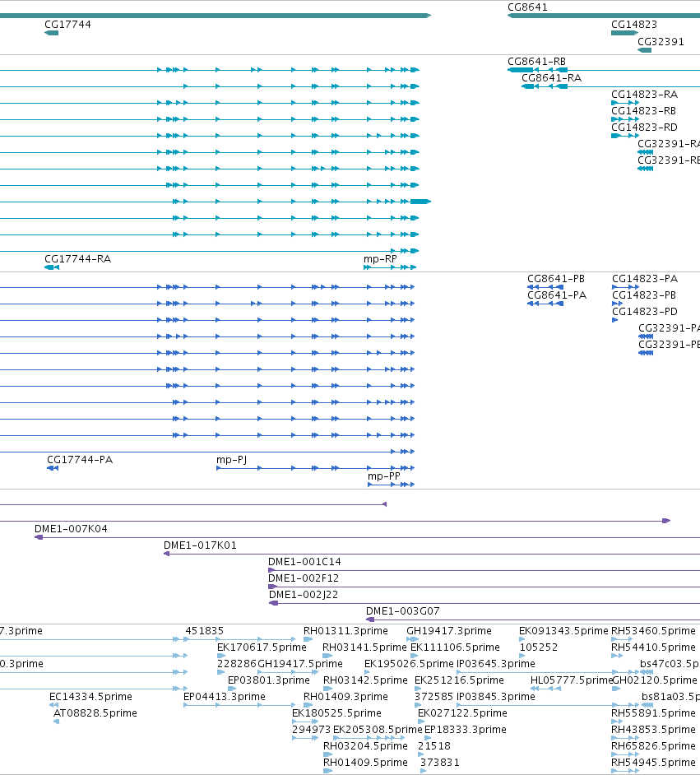Select EST RH01311.3prime
Screen dimensions: 700x775
pyautogui.click(x=345, y=631)
